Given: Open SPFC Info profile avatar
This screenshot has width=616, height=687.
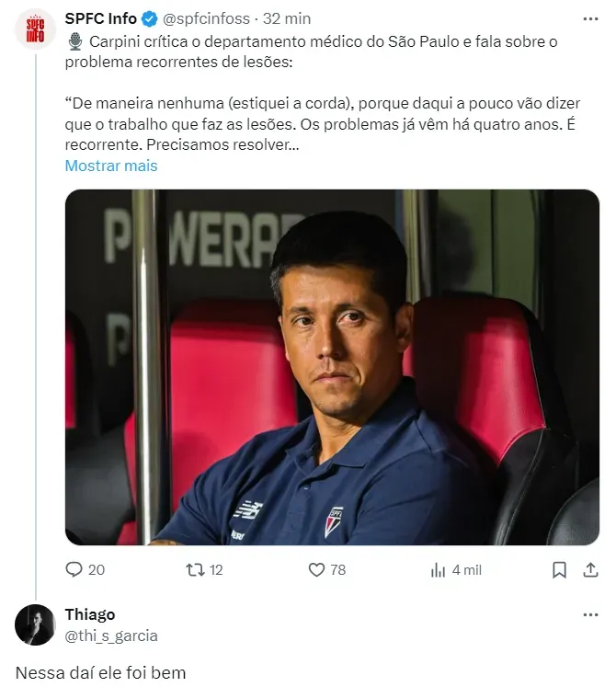Looking at the screenshot, I should click(35, 29).
